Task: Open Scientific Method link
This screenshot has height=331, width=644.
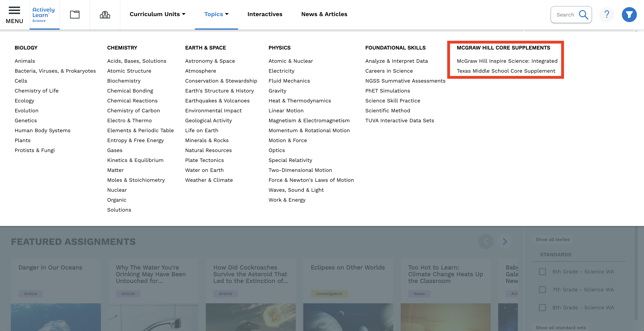Action: [x=387, y=111]
